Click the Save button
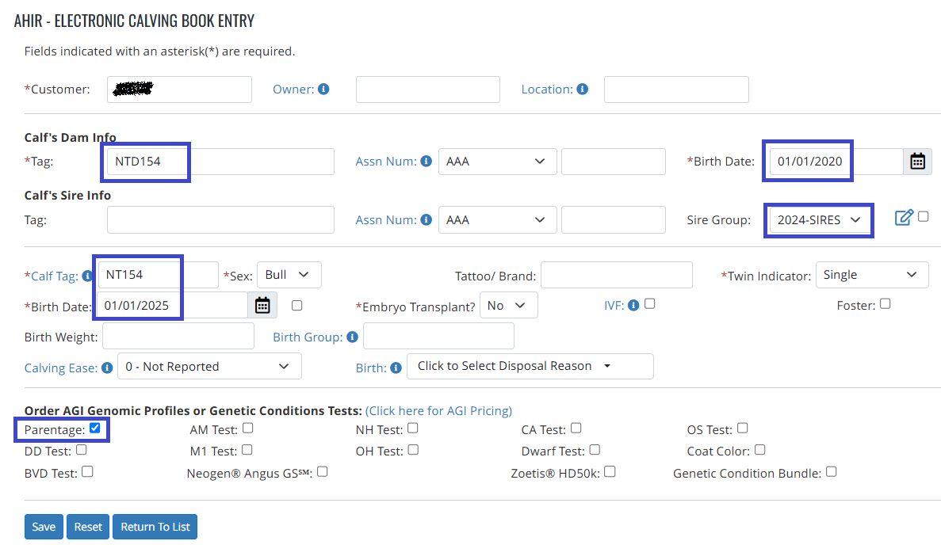The image size is (941, 560). pyautogui.click(x=44, y=527)
